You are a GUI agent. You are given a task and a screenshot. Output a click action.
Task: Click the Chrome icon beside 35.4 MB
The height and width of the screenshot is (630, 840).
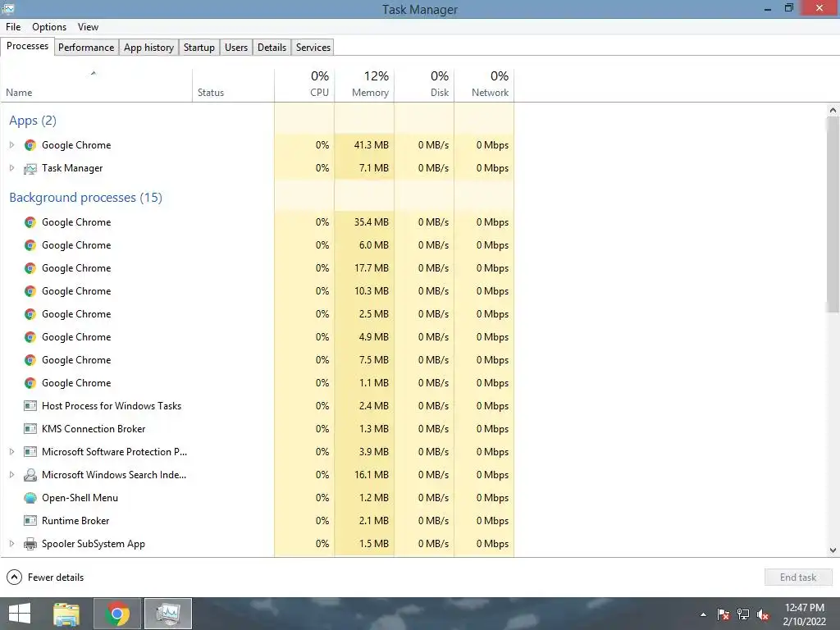(30, 222)
